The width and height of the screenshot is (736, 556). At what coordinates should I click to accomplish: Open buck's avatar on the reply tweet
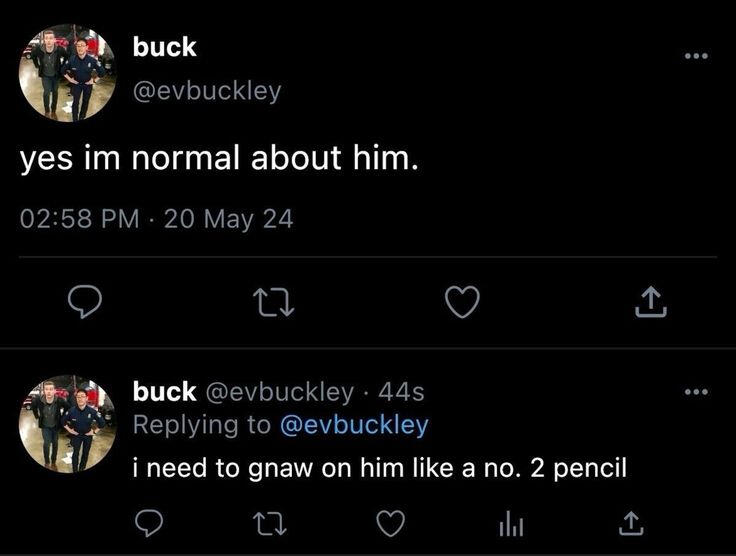point(68,424)
